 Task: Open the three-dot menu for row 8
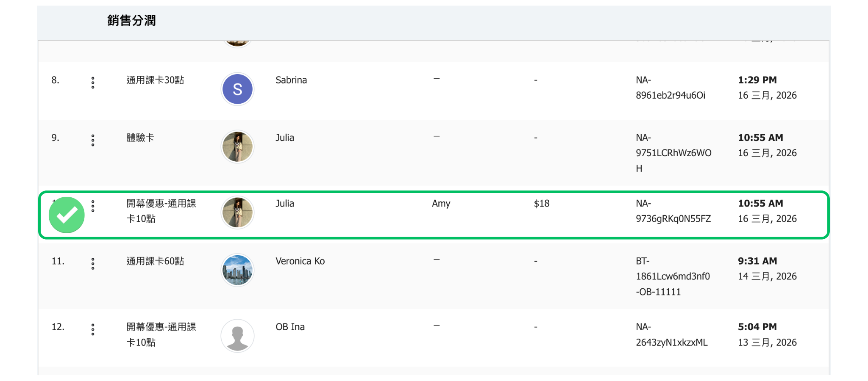(93, 83)
